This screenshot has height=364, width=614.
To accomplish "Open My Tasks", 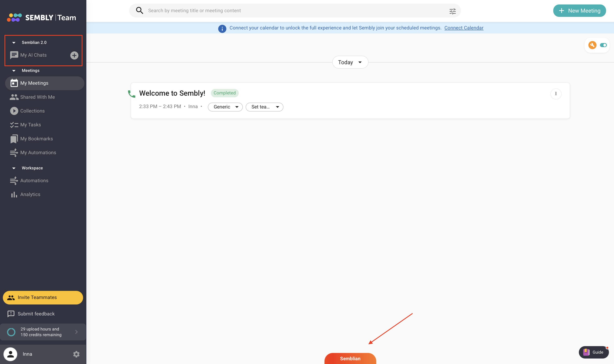I will point(30,125).
